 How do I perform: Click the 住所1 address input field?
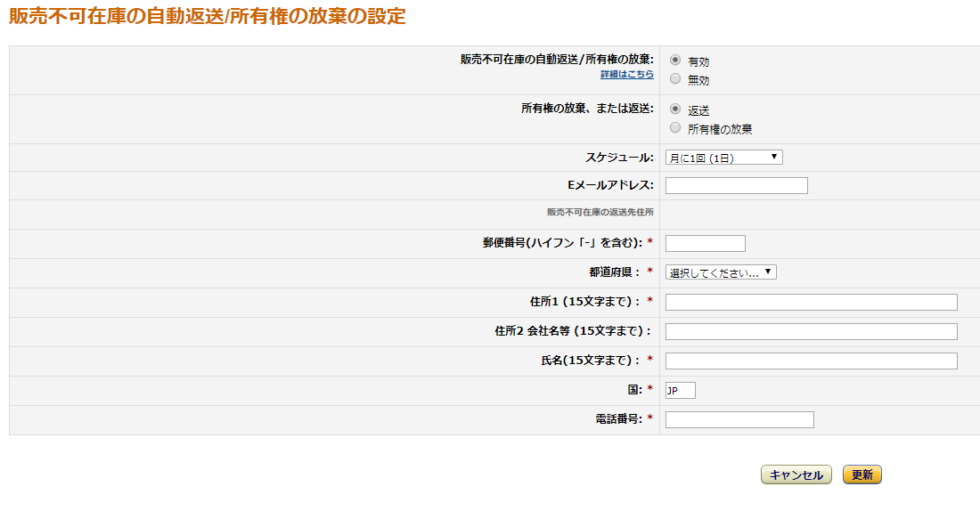point(811,302)
